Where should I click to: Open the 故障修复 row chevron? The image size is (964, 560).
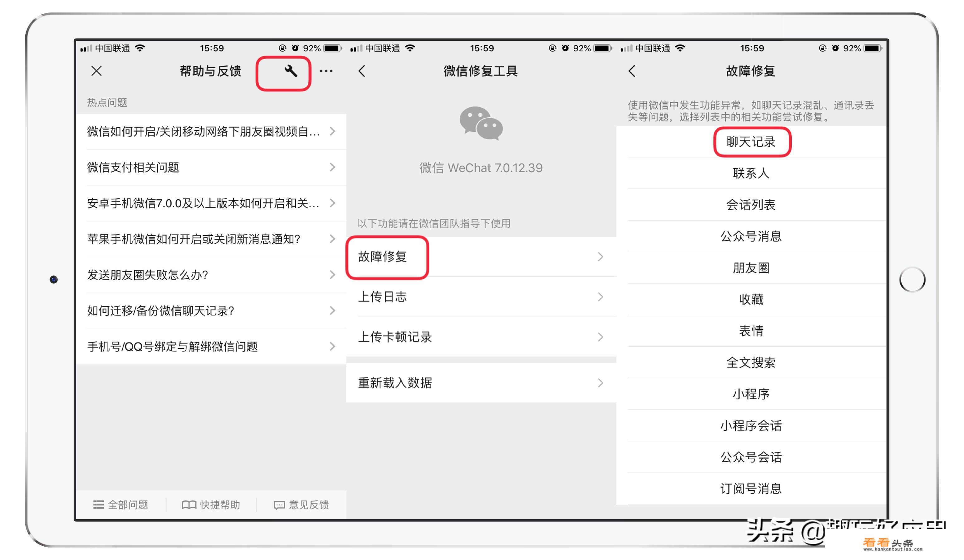click(600, 257)
